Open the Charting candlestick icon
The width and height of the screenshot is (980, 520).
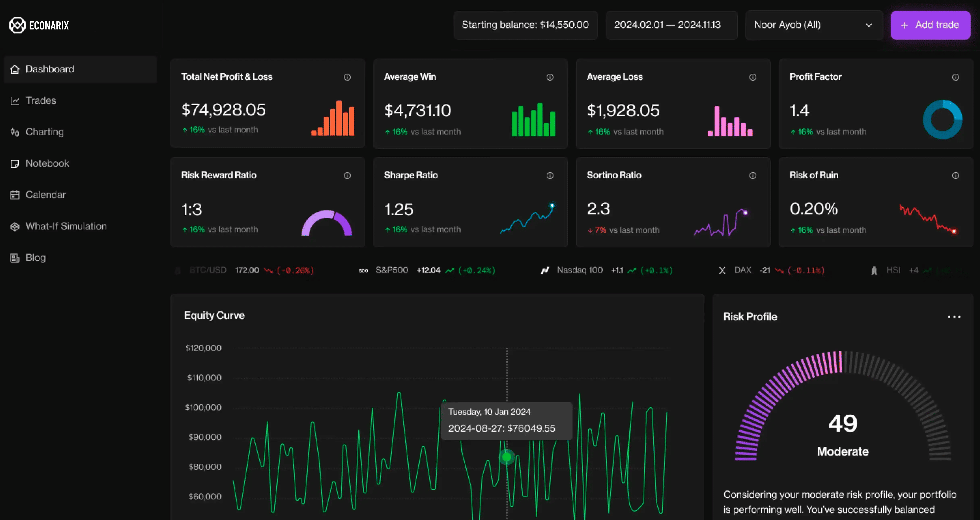click(x=15, y=132)
